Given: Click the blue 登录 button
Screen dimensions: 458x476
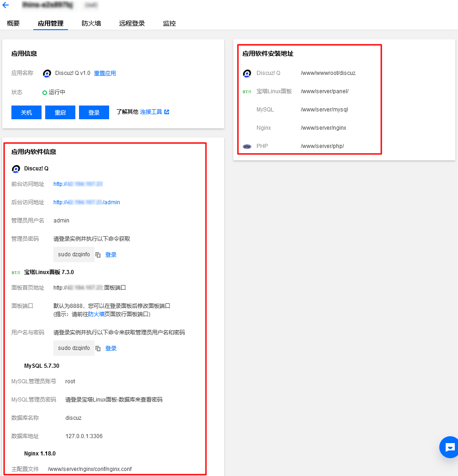Looking at the screenshot, I should [x=94, y=112].
